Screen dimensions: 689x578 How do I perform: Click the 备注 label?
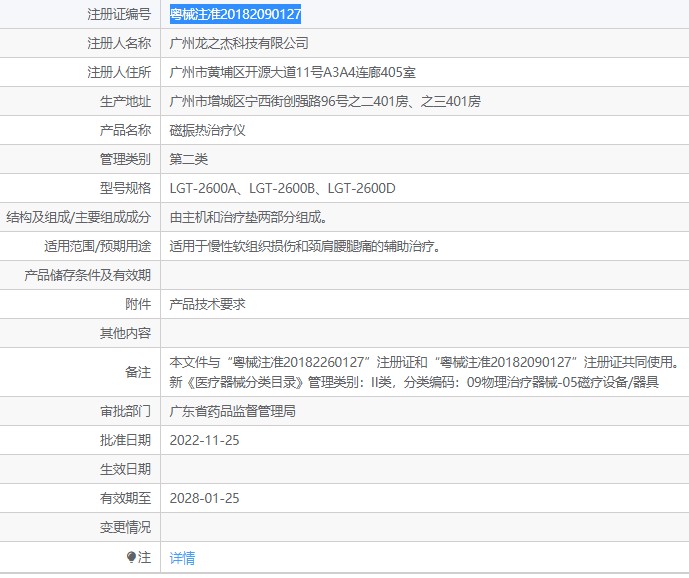point(138,372)
